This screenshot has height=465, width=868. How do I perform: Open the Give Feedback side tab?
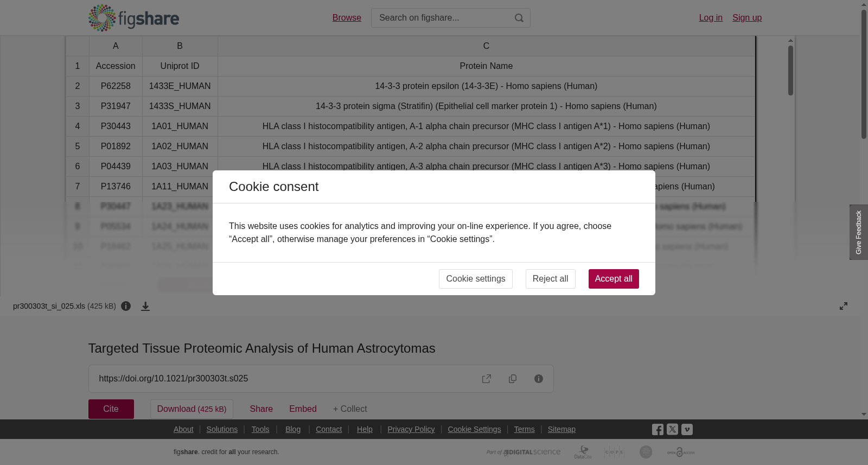[859, 232]
